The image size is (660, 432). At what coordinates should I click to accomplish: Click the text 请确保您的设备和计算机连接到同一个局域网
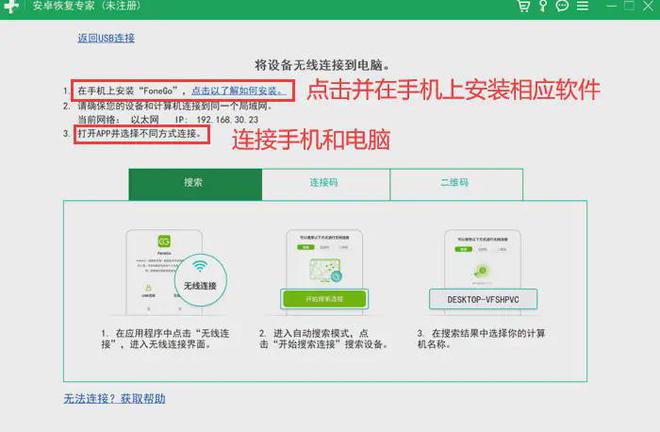pyautogui.click(x=174, y=106)
